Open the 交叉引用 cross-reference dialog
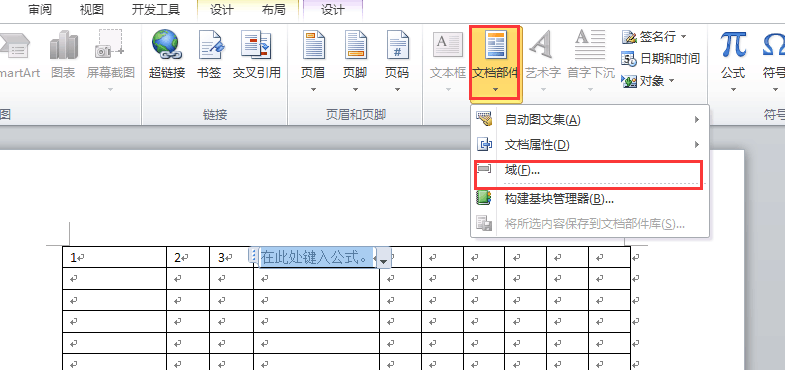The width and height of the screenshot is (785, 370). (x=256, y=54)
